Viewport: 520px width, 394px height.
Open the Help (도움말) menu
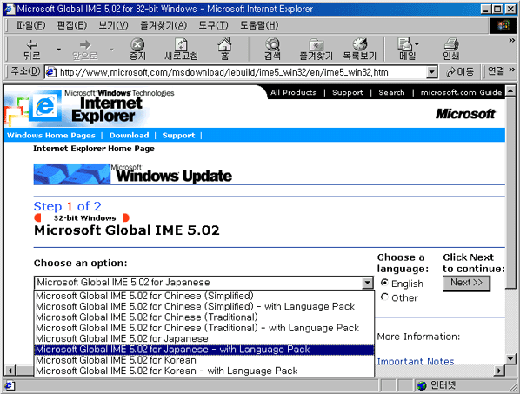[259, 26]
